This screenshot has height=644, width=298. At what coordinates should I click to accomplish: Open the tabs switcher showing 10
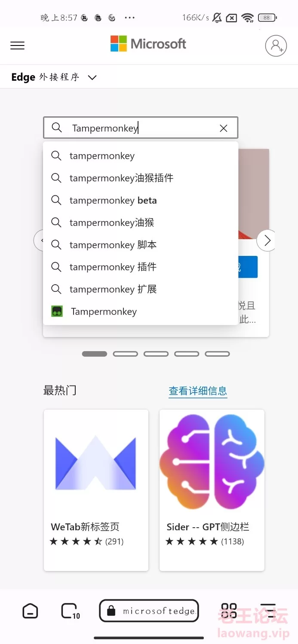coord(71,611)
